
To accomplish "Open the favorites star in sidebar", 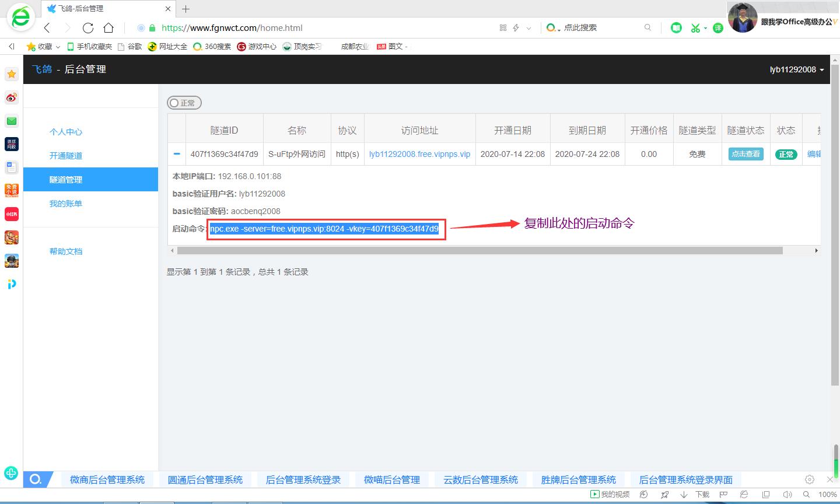I will pyautogui.click(x=11, y=74).
